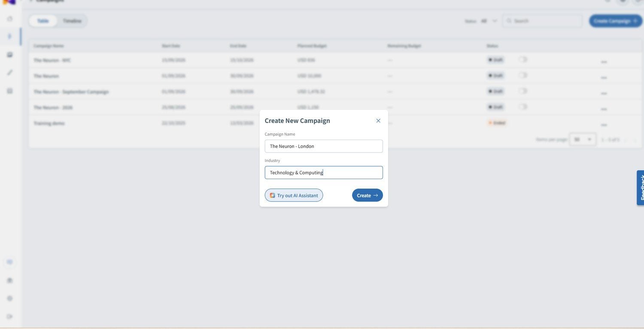Switch to the Timeline view tab
This screenshot has height=329, width=644.
72,21
